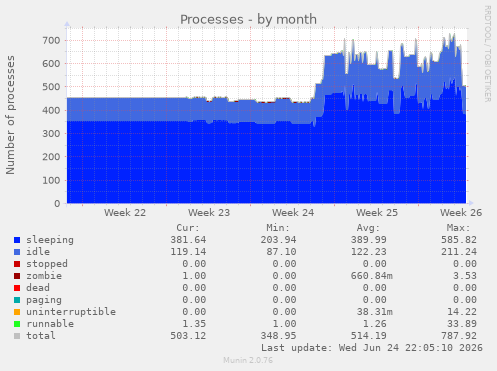Click the 'zombie' legend label
The height and width of the screenshot is (371, 497).
coord(44,276)
